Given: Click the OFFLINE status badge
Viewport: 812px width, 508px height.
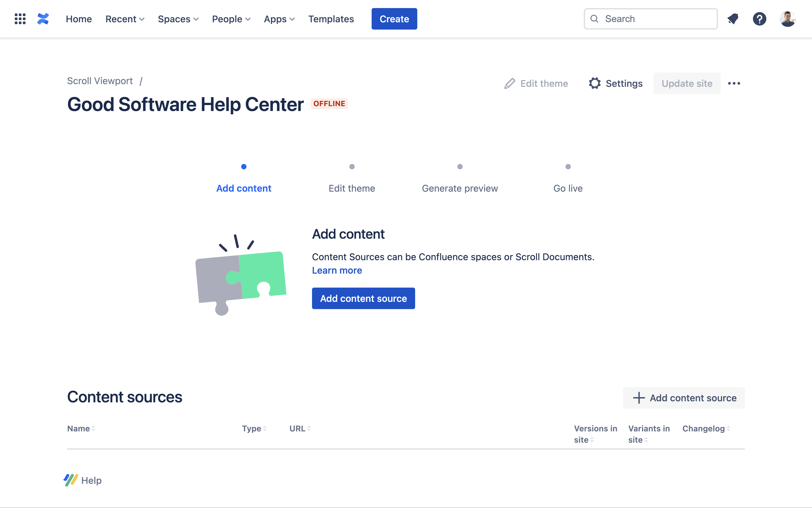Looking at the screenshot, I should coord(329,103).
